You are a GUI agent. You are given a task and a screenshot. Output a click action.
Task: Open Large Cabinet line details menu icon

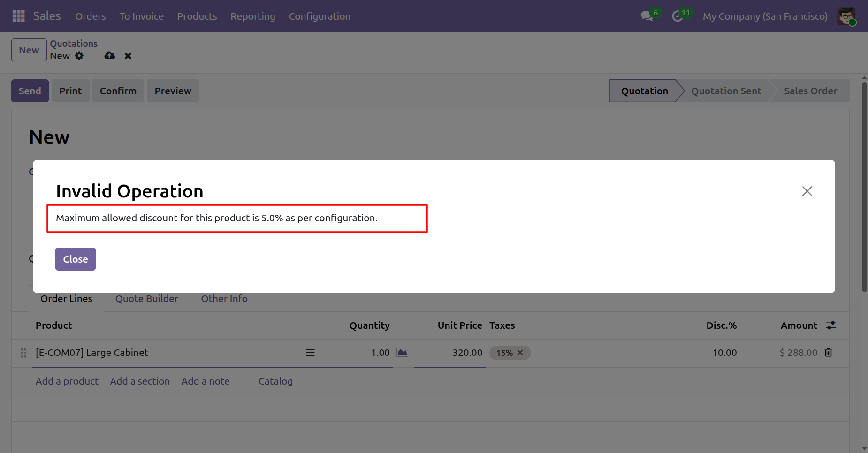tap(310, 353)
